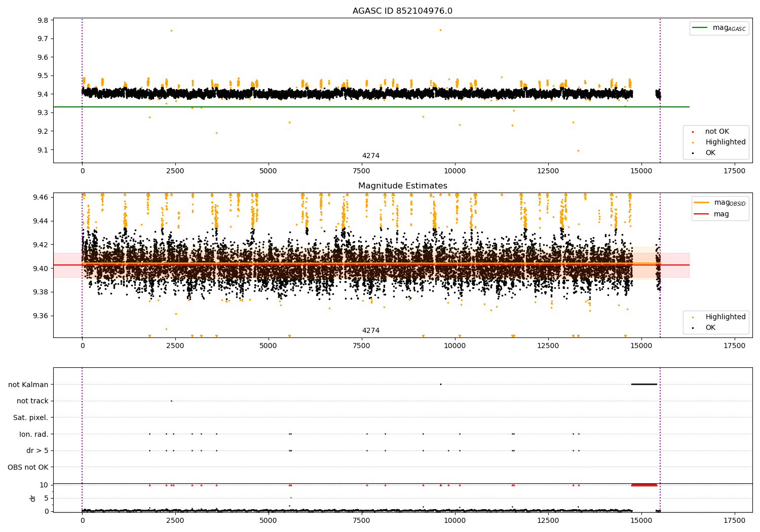
Task: Click the not OK legend entry
Action: click(717, 132)
